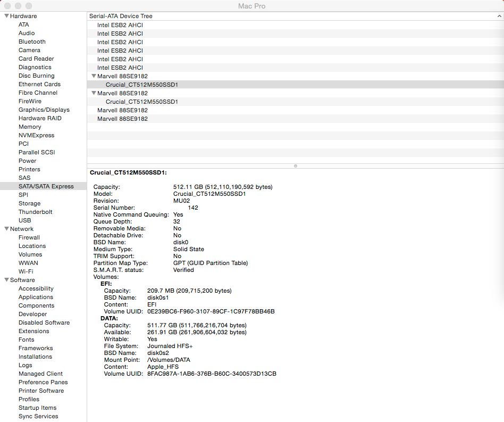Show Card Reader information

pyautogui.click(x=36, y=59)
